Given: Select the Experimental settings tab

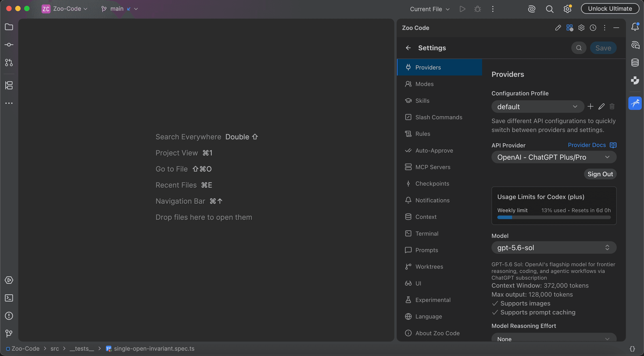Looking at the screenshot, I should [439, 300].
